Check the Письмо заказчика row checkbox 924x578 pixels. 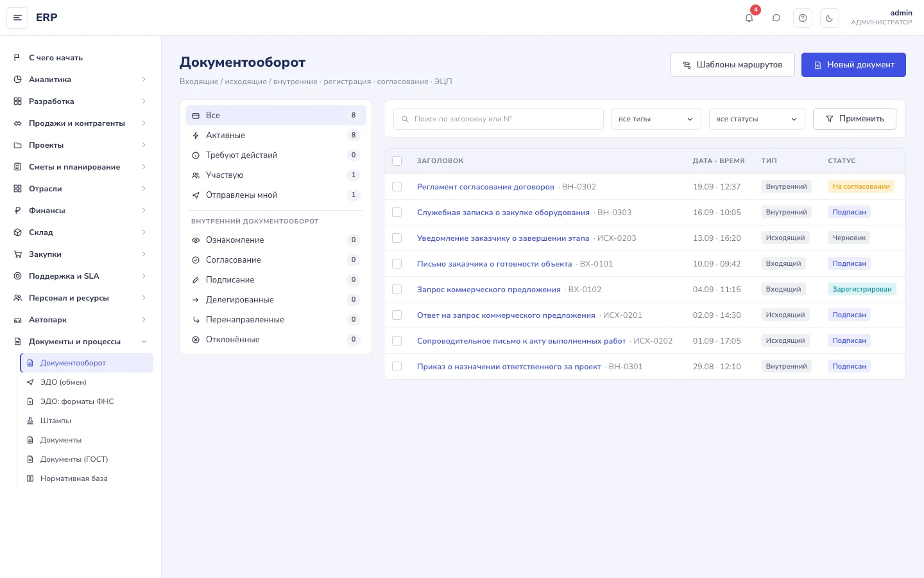[x=397, y=264]
